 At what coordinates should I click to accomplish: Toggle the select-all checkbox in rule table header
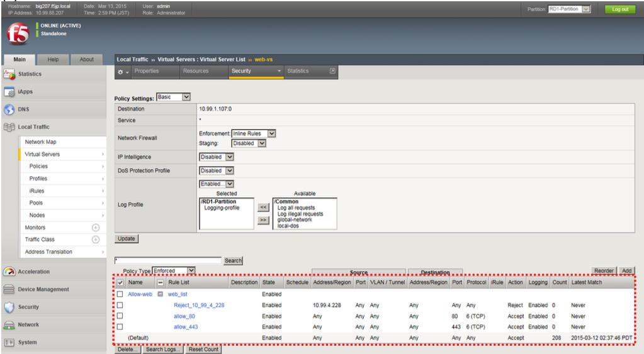tap(120, 282)
